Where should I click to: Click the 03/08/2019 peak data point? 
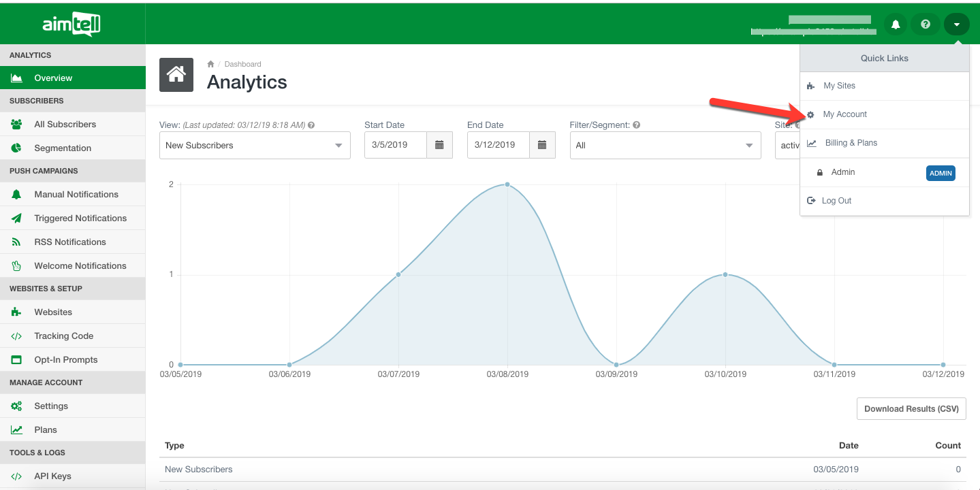click(507, 184)
